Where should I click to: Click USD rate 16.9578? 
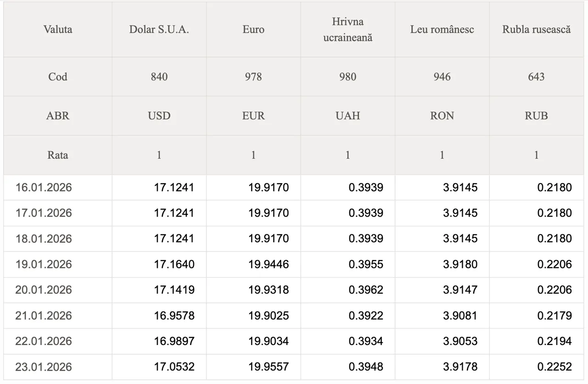174,316
